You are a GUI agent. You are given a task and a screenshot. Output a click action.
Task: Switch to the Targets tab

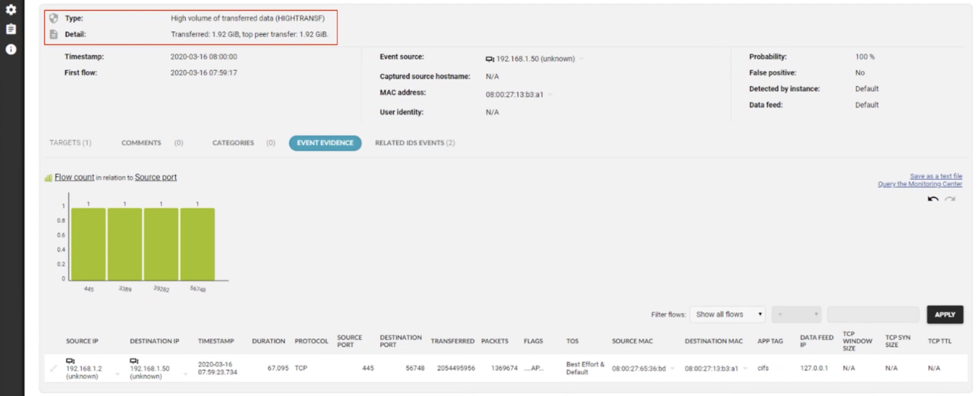click(70, 143)
